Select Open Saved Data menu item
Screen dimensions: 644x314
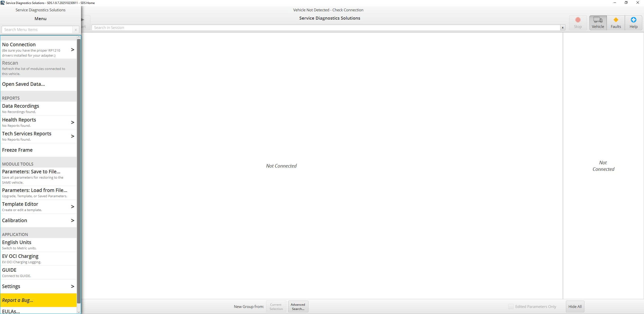pyautogui.click(x=23, y=84)
